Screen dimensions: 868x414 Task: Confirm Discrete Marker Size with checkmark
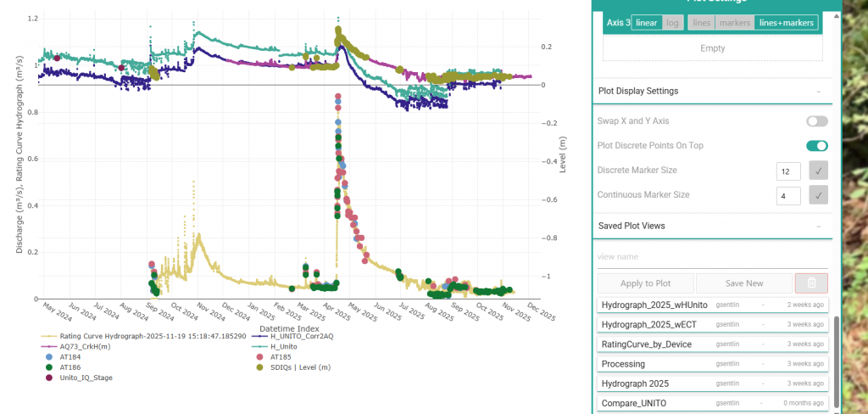point(817,171)
